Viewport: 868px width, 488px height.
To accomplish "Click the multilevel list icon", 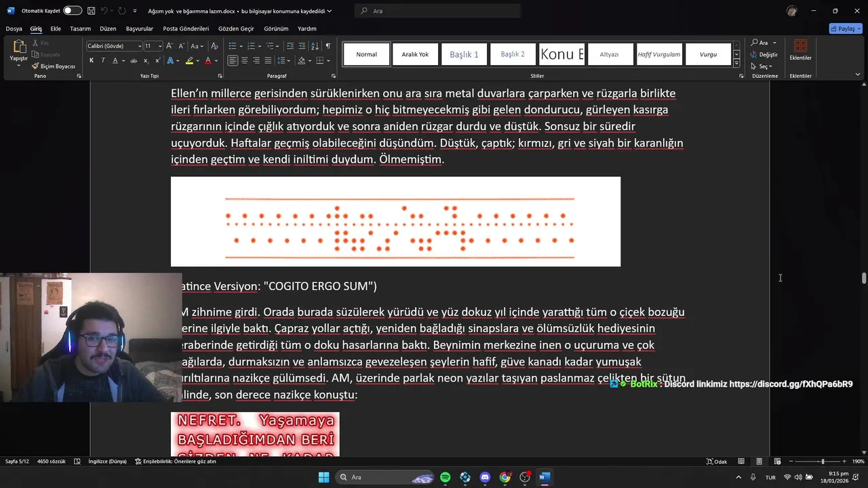I will tap(269, 46).
